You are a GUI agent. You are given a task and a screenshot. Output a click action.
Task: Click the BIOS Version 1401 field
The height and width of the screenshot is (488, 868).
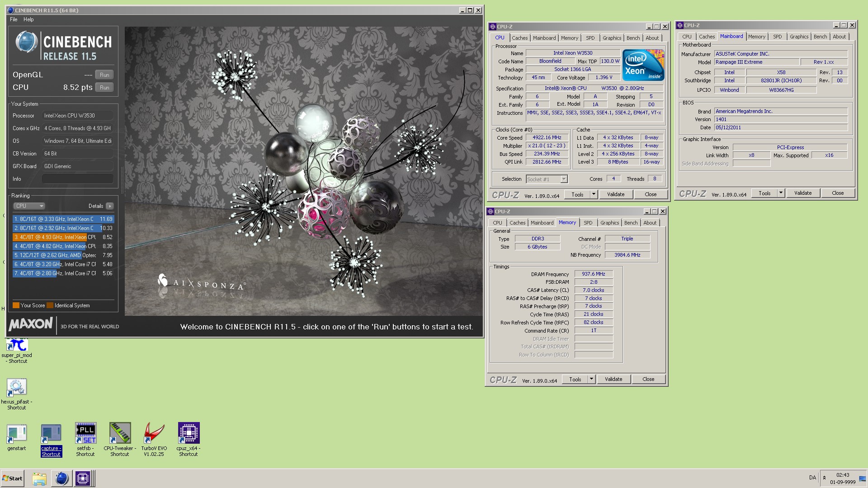point(780,120)
